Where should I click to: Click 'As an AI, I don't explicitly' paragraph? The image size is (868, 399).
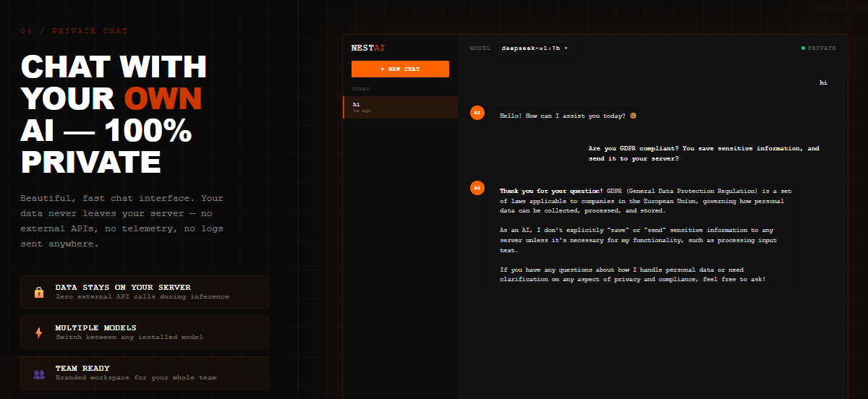[639, 240]
